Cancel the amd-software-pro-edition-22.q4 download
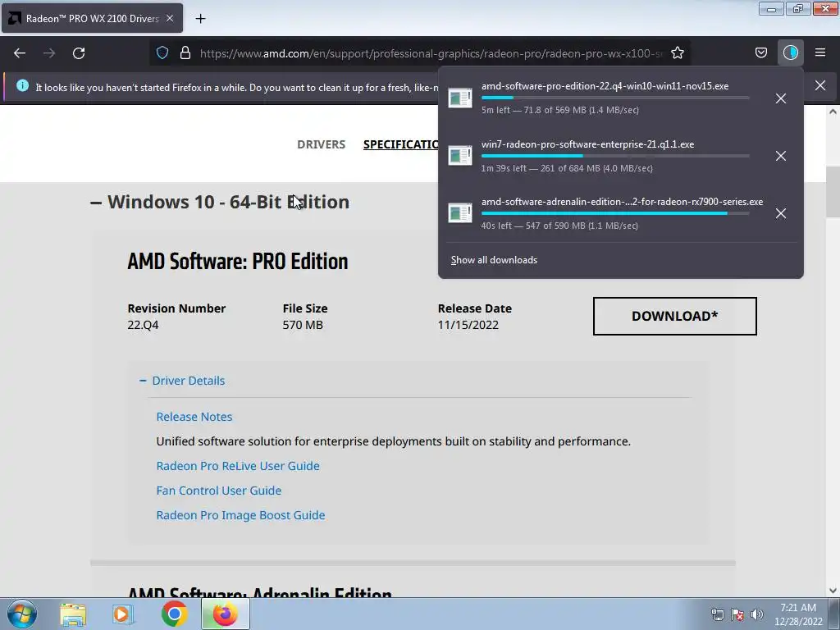The height and width of the screenshot is (630, 840). coord(781,98)
